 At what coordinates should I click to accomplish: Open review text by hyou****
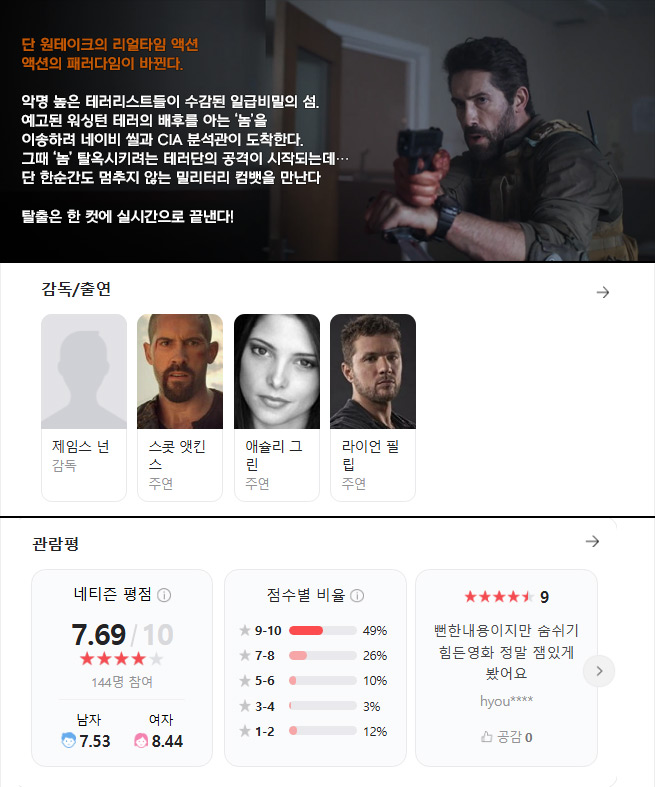coord(506,651)
